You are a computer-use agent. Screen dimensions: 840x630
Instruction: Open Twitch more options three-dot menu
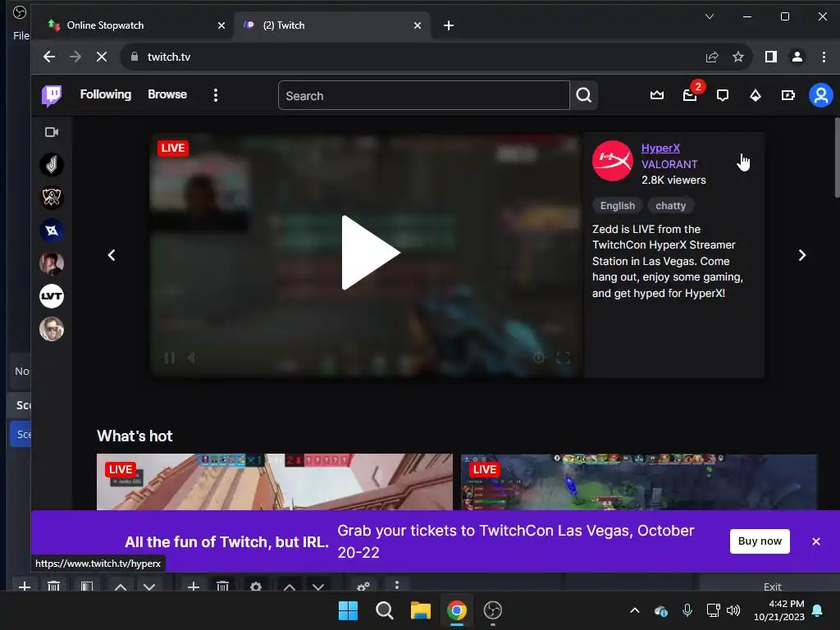216,95
